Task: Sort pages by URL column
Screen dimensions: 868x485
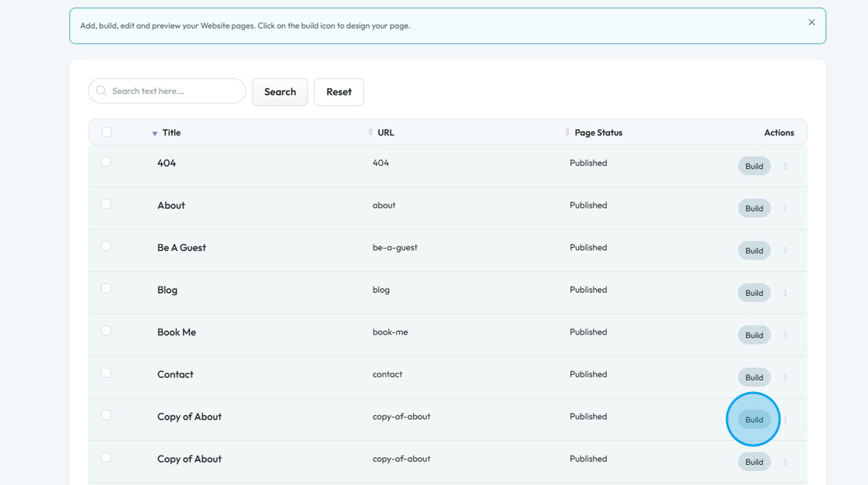Action: [385, 132]
